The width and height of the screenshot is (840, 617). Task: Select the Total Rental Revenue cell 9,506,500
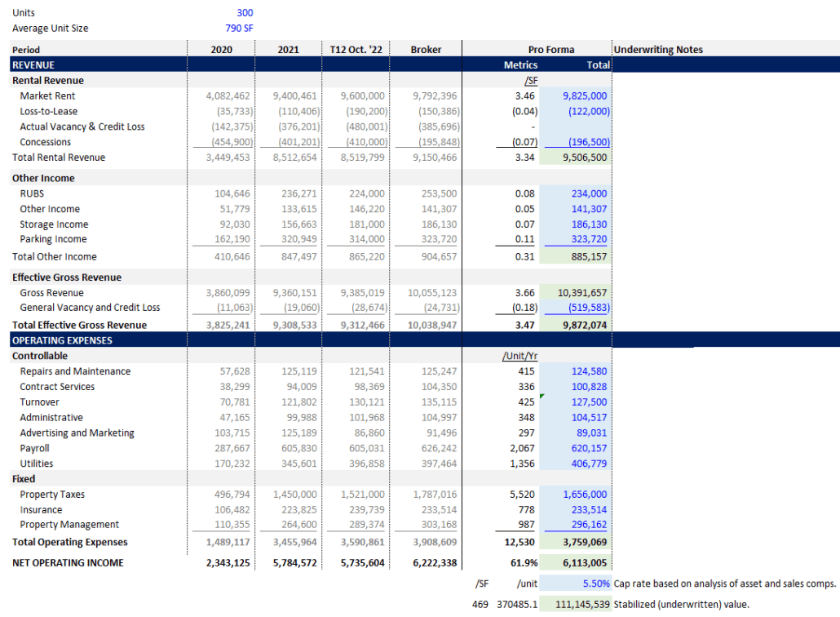(585, 157)
